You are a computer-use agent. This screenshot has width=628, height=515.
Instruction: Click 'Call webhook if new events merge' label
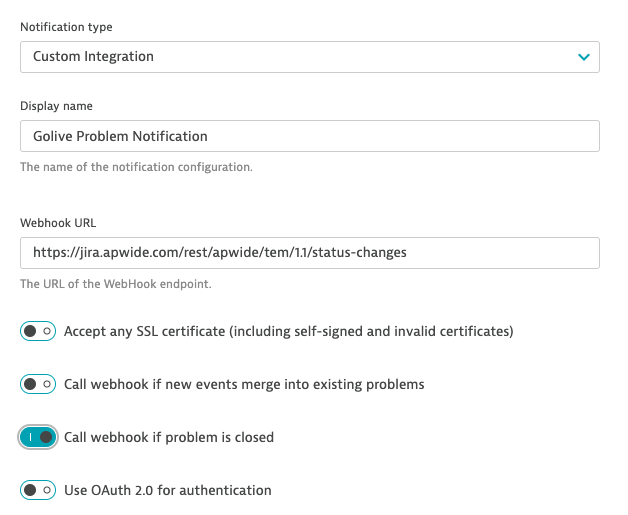click(x=244, y=384)
